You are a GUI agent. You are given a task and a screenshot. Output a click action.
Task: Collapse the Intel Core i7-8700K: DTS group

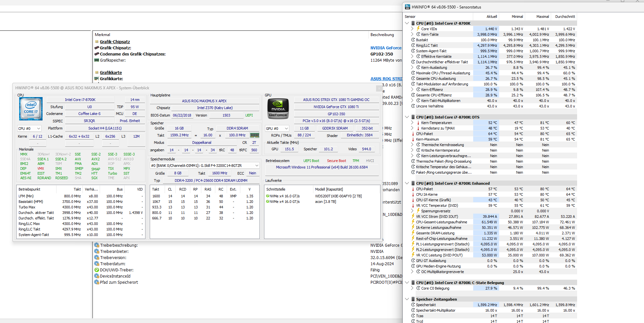tap(407, 117)
